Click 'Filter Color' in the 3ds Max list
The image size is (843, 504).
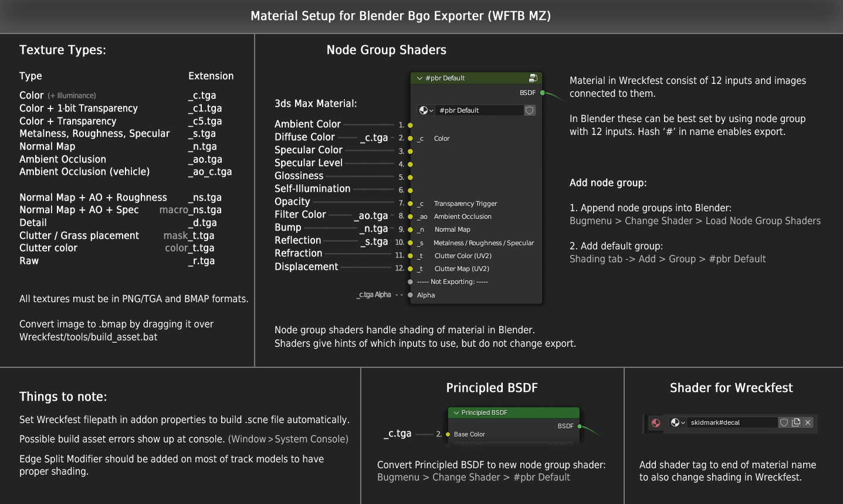tap(300, 215)
